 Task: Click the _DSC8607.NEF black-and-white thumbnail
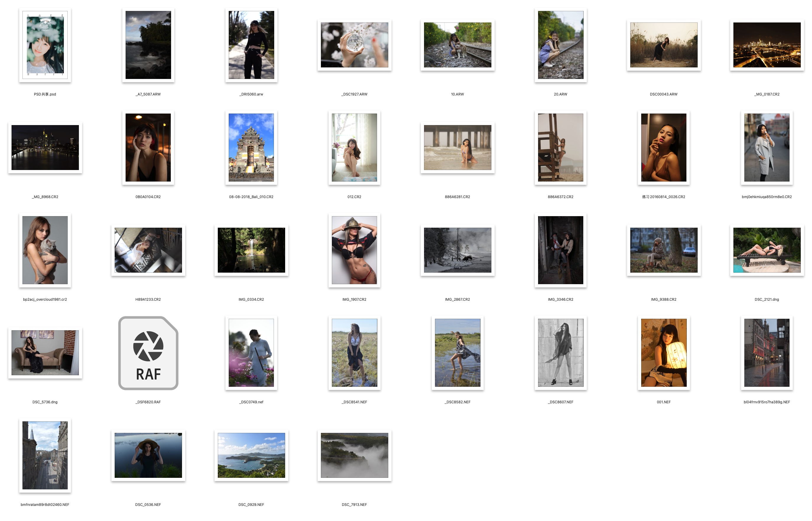point(561,352)
